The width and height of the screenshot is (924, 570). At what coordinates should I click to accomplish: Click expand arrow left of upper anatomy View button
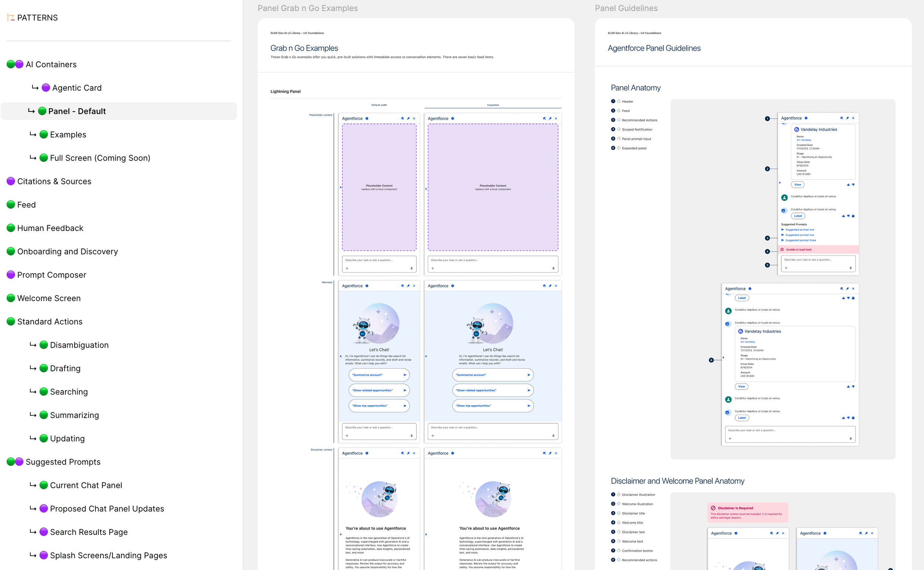click(779, 183)
